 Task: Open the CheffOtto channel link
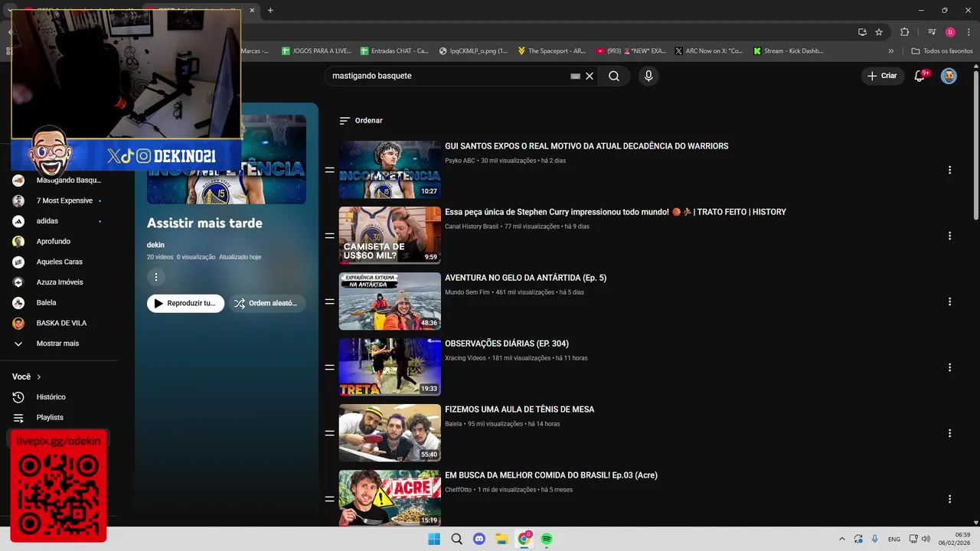(458, 490)
